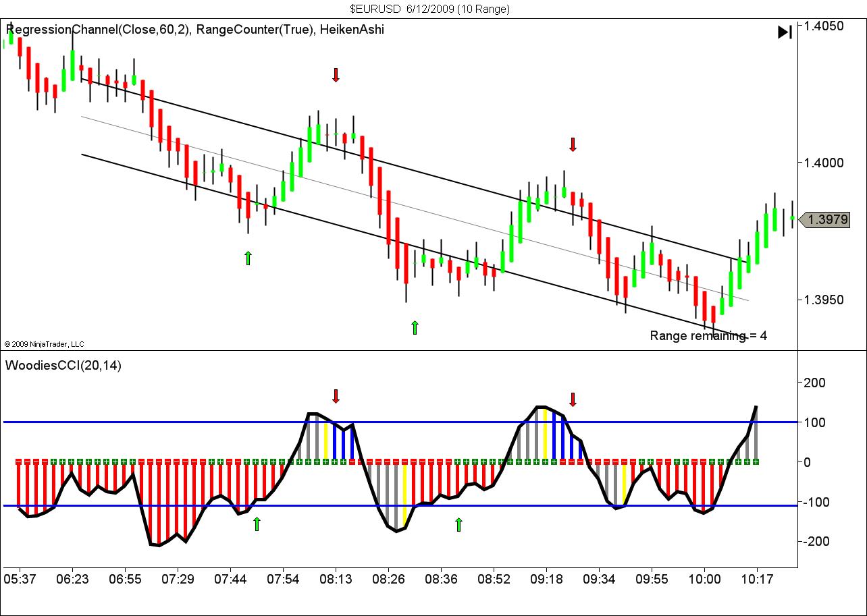Click the 1.4000 price axis label

(823, 163)
